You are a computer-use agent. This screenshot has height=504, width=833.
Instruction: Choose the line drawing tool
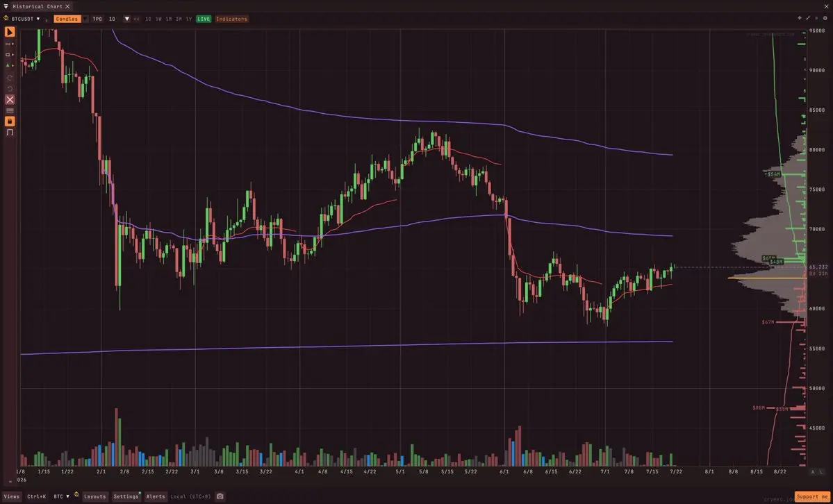10,44
